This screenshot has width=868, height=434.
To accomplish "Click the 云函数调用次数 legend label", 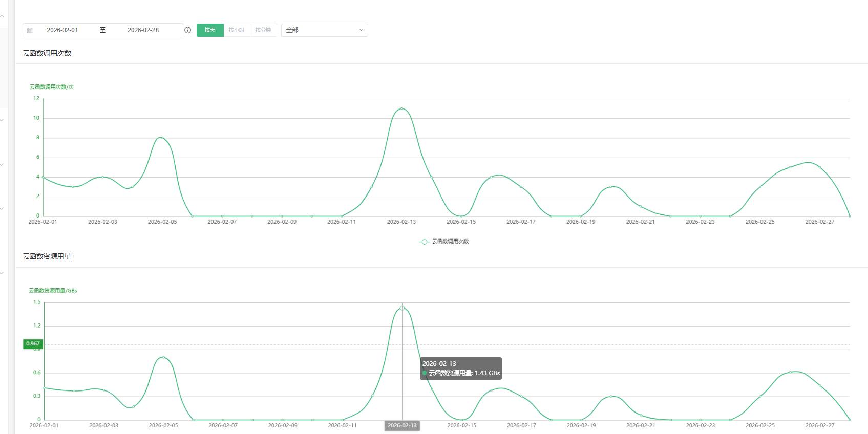I will click(450, 242).
